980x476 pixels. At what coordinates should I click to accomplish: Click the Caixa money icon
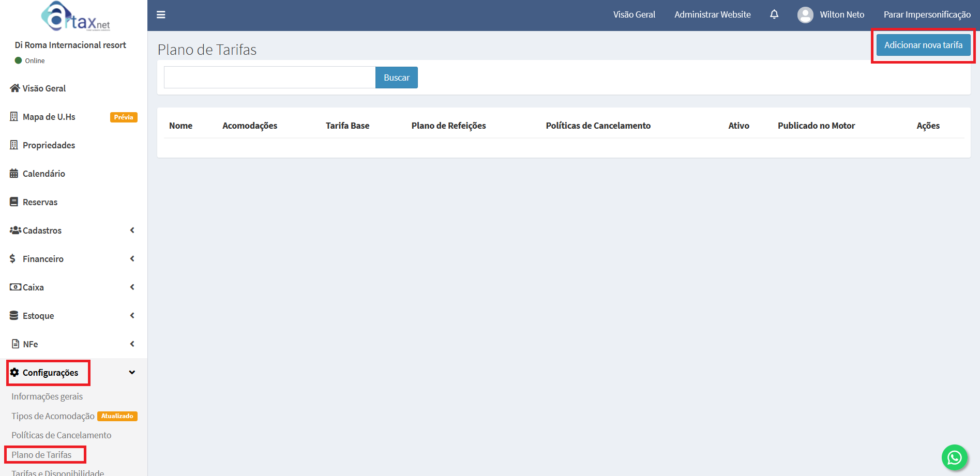coord(16,287)
